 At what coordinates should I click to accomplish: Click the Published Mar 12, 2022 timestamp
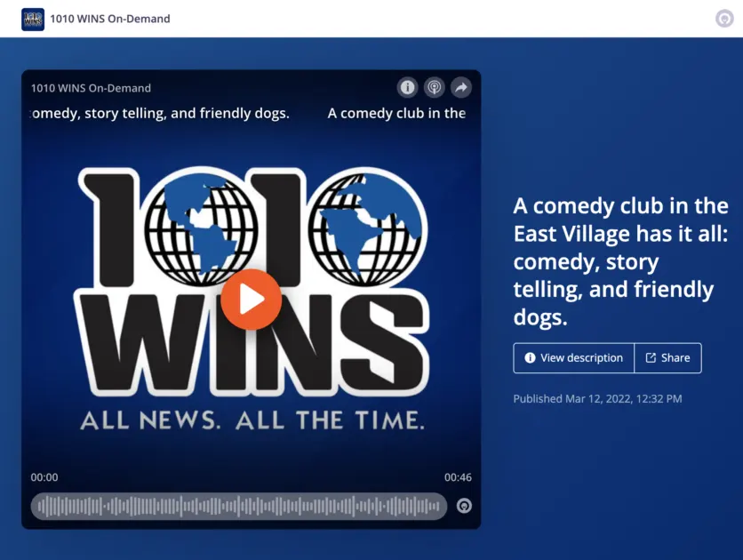tap(597, 399)
